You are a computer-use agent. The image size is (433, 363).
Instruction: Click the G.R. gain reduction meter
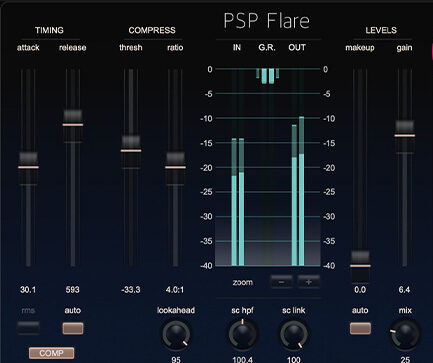(x=268, y=76)
